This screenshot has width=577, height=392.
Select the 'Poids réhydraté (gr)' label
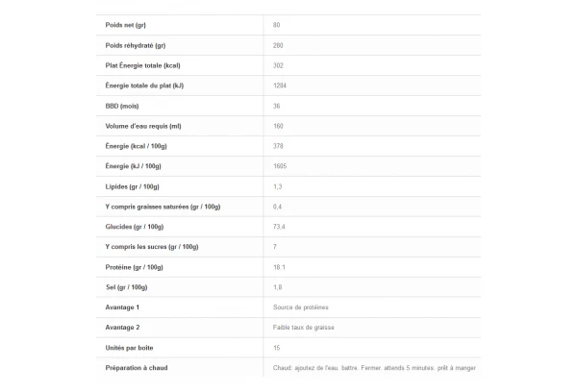point(135,45)
